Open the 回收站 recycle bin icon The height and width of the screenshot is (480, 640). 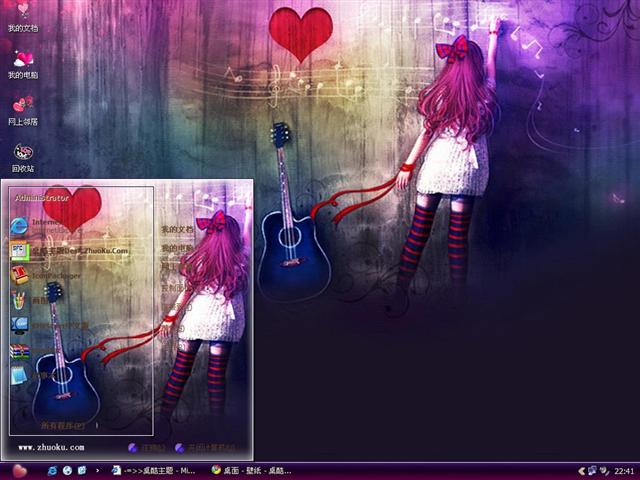23,158
